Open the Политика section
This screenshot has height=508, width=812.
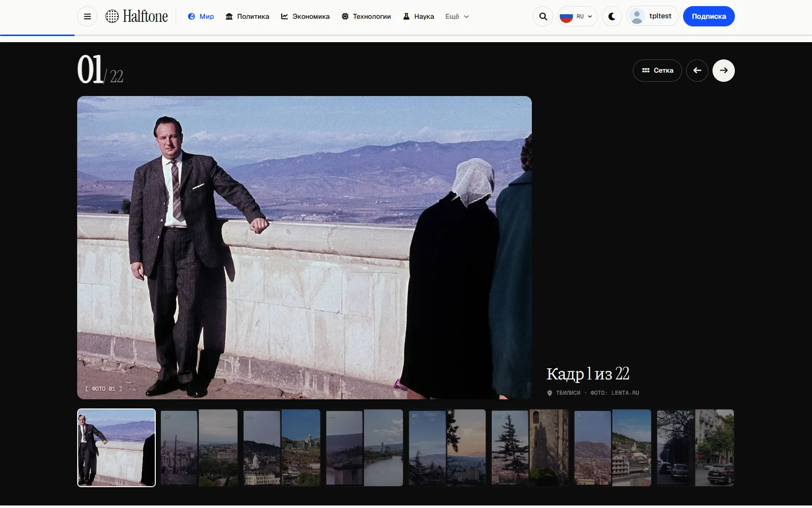pyautogui.click(x=248, y=16)
